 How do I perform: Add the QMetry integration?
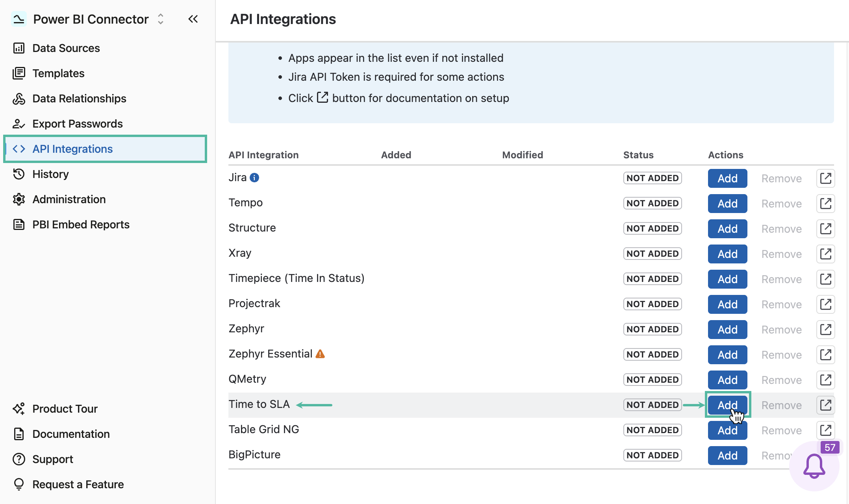pyautogui.click(x=727, y=380)
